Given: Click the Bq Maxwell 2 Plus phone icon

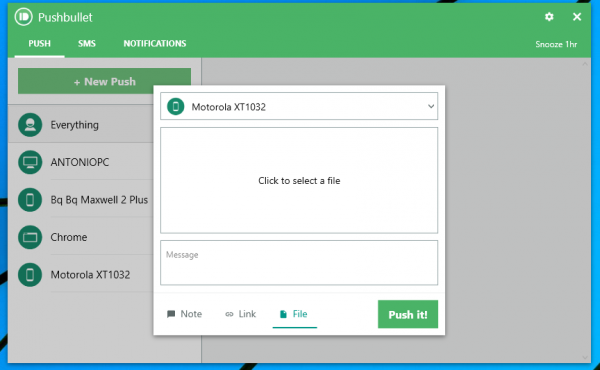Looking at the screenshot, I should 30,200.
